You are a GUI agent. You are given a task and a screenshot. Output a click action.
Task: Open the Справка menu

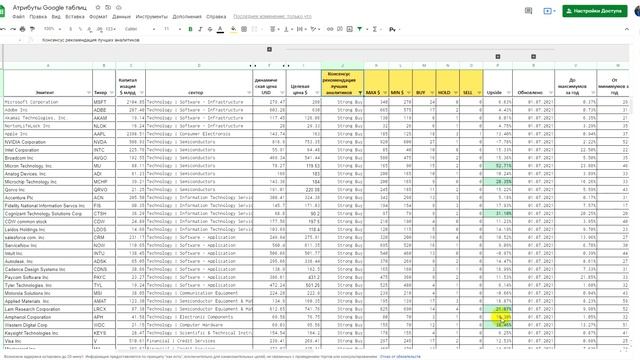(216, 17)
